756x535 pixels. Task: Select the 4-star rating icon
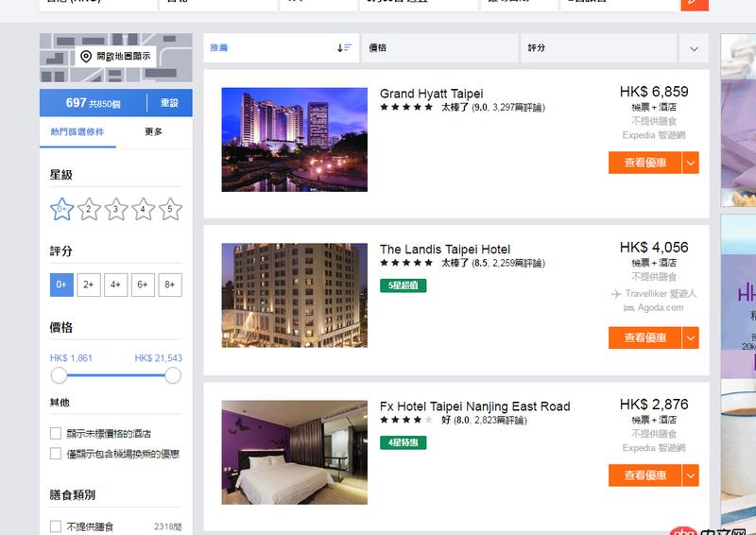(143, 210)
